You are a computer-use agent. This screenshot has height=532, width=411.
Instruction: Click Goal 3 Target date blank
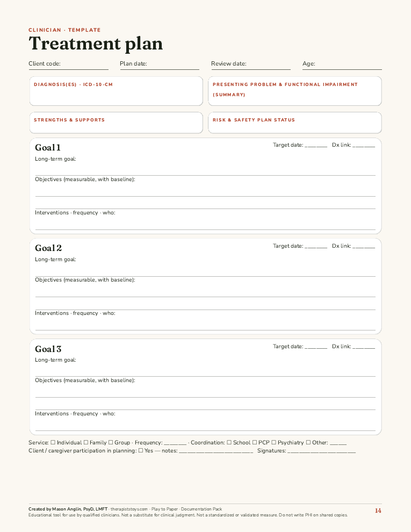click(316, 347)
